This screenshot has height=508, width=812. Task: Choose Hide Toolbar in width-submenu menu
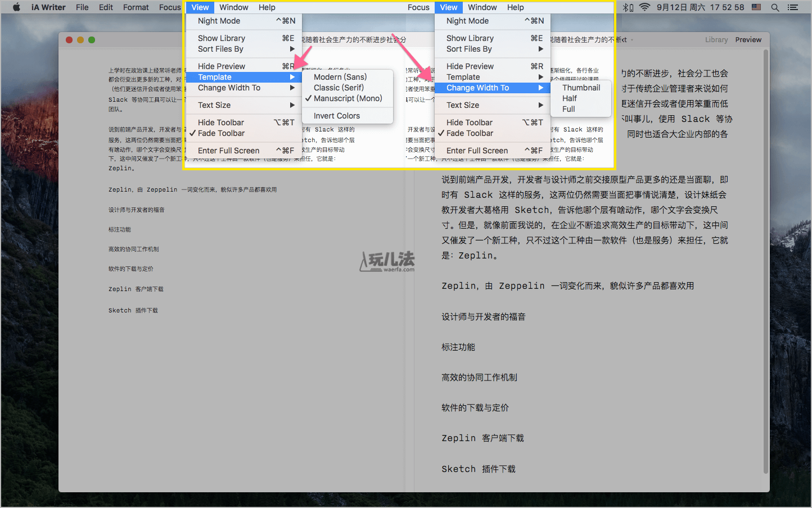[x=491, y=123]
